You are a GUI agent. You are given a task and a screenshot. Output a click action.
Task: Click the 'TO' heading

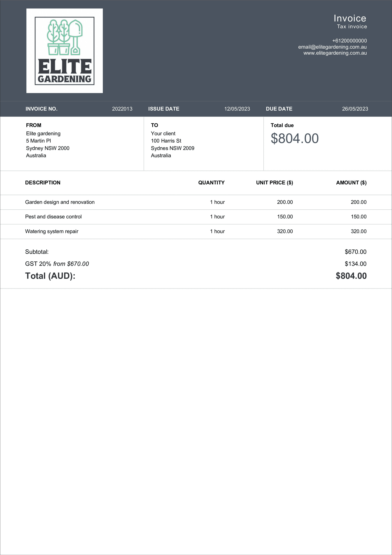point(155,125)
